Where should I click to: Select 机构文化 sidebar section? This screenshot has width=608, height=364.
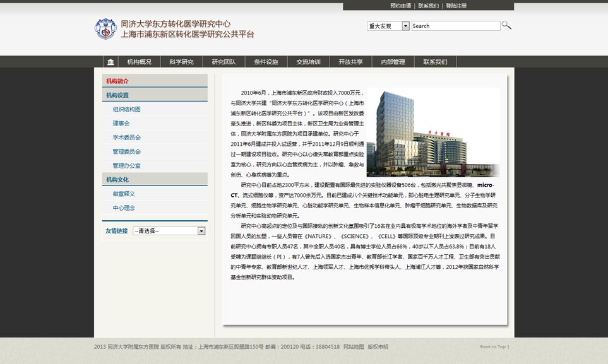click(x=155, y=180)
